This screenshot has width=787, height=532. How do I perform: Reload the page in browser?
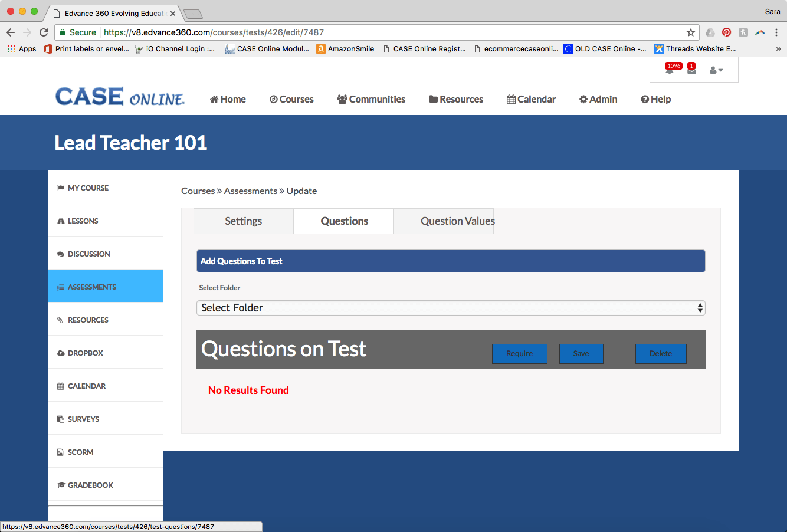[x=44, y=32]
